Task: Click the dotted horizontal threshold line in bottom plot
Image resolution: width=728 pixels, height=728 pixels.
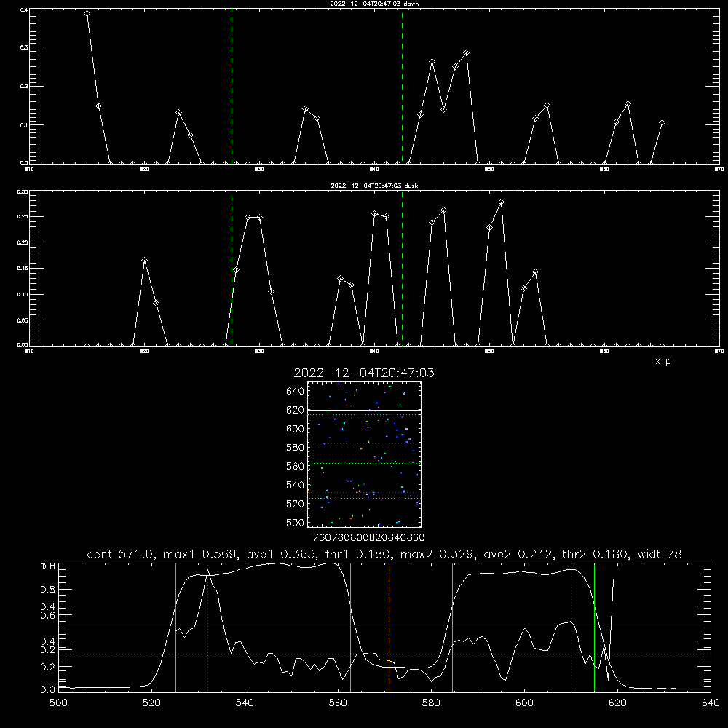Action: click(384, 654)
